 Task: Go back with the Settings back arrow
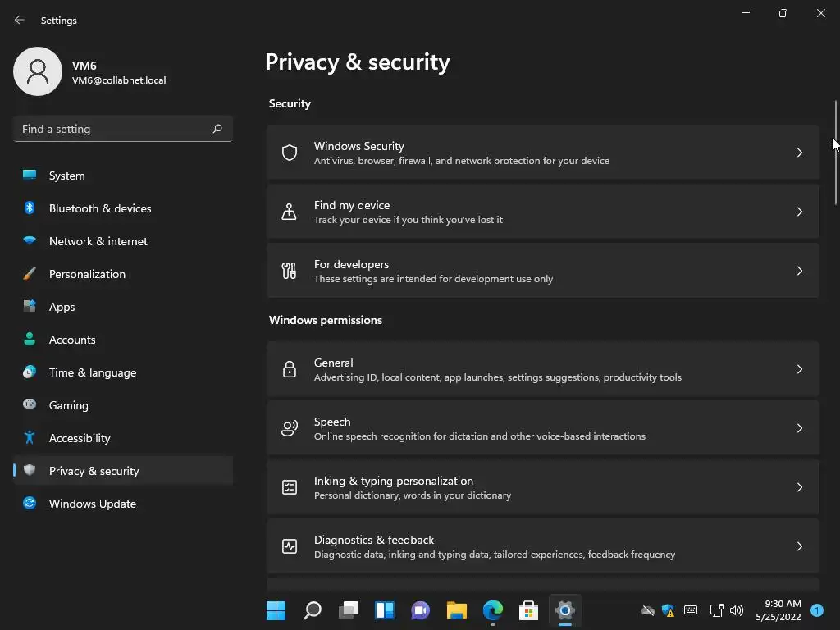(x=20, y=20)
